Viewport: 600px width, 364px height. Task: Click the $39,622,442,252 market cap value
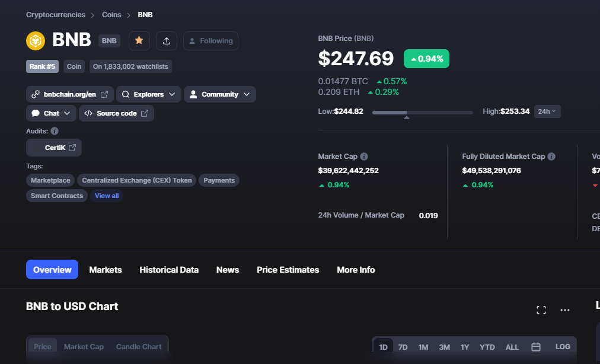coord(348,171)
